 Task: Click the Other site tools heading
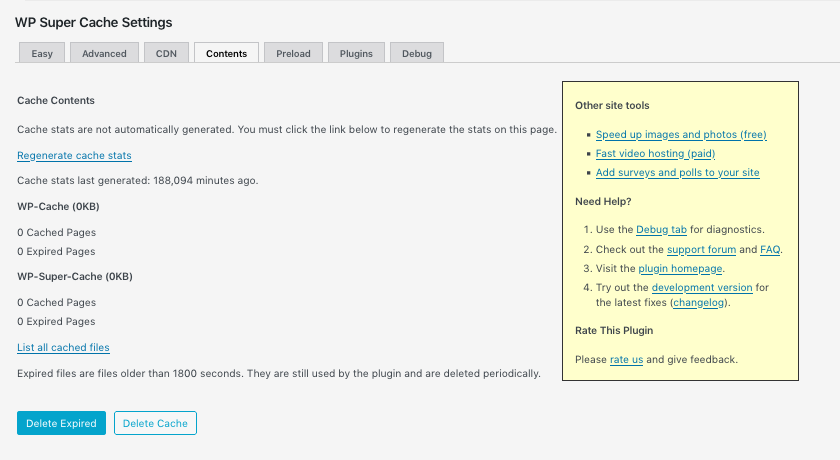click(612, 105)
